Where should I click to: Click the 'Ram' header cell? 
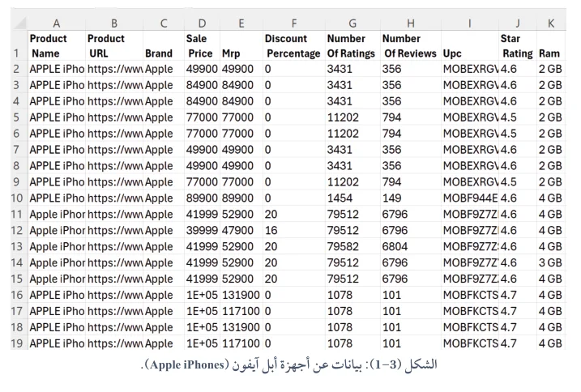(551, 46)
